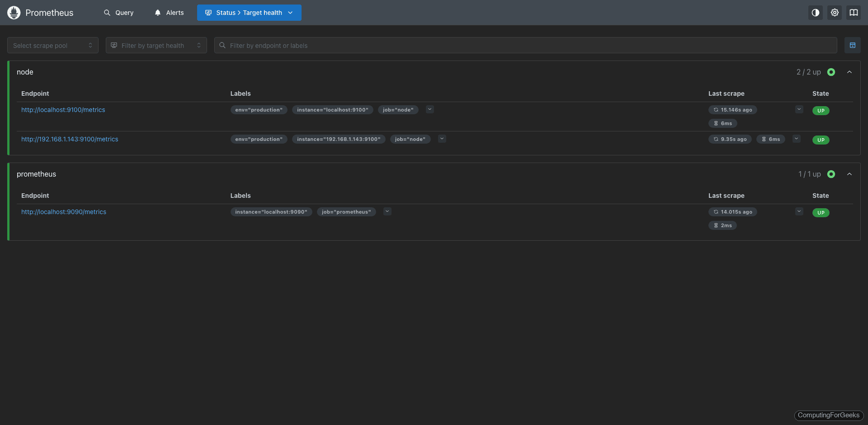Open the http://192.168.1.143:9100/metrics link

pyautogui.click(x=70, y=139)
